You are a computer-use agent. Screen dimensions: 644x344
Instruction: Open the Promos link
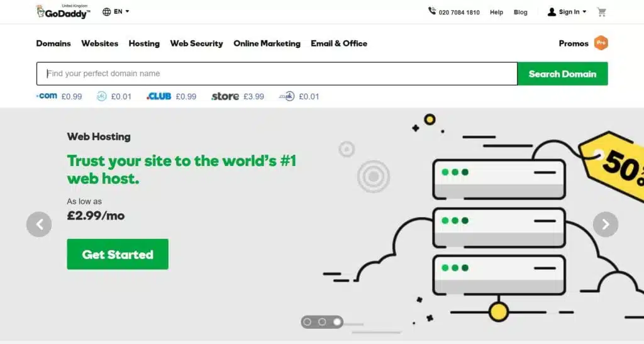[x=574, y=43]
